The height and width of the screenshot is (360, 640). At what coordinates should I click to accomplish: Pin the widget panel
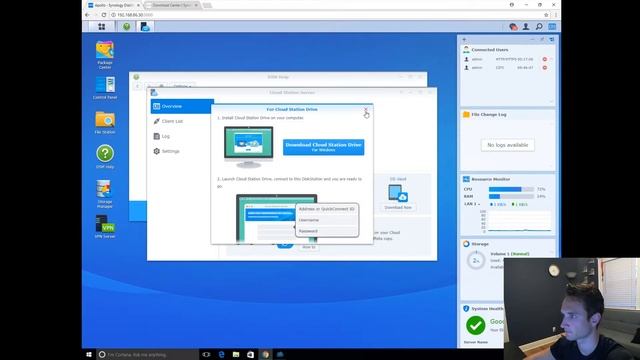tap(542, 40)
